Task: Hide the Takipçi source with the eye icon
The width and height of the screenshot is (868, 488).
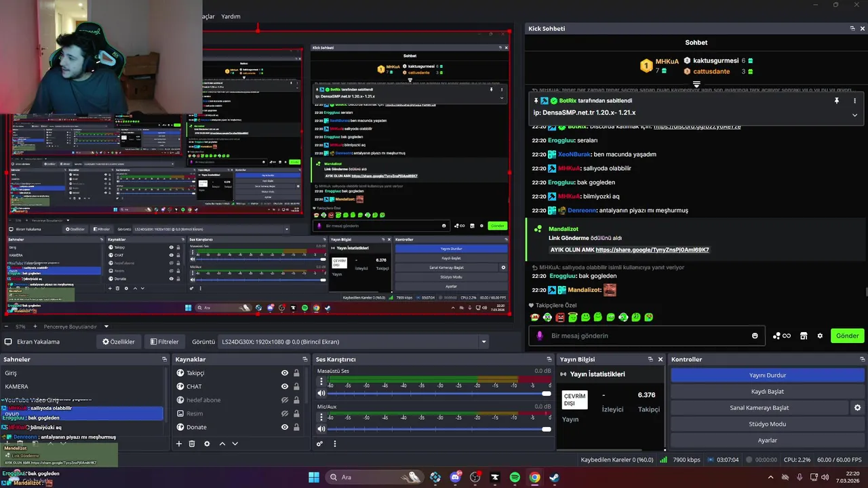Action: (285, 373)
